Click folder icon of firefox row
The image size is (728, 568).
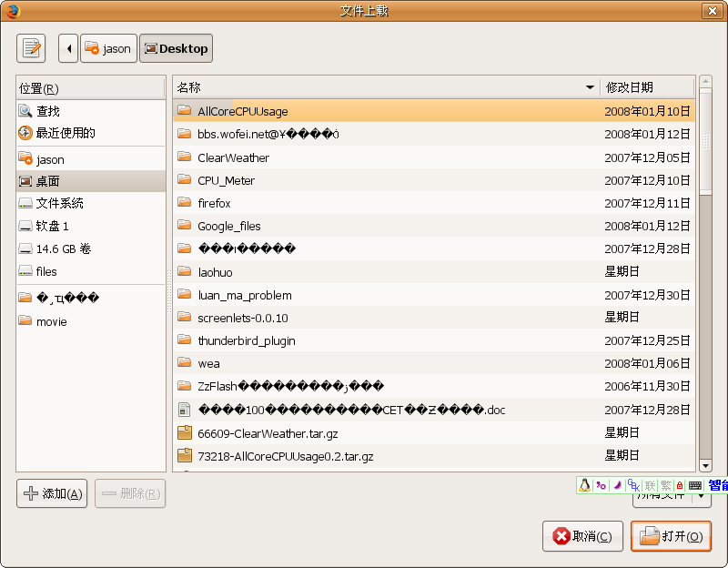185,202
